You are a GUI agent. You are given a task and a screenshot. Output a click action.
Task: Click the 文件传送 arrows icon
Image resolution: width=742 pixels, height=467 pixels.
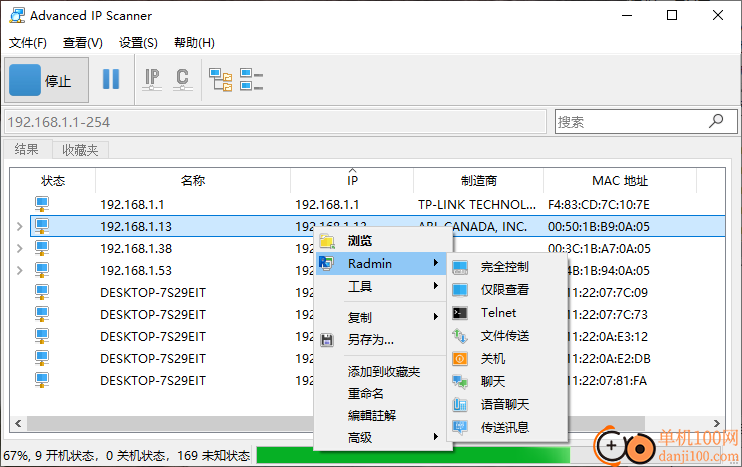tap(460, 336)
